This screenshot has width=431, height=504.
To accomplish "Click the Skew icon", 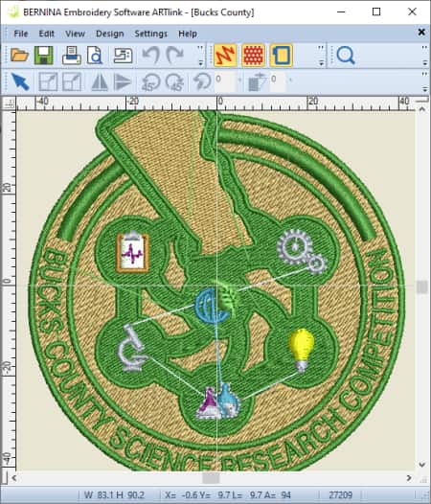I will [257, 81].
